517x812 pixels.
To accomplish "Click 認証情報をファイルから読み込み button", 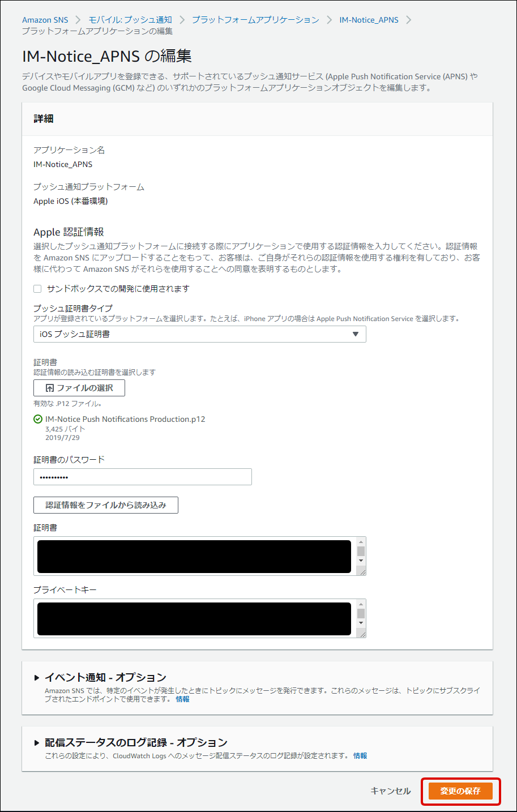I will [x=106, y=505].
